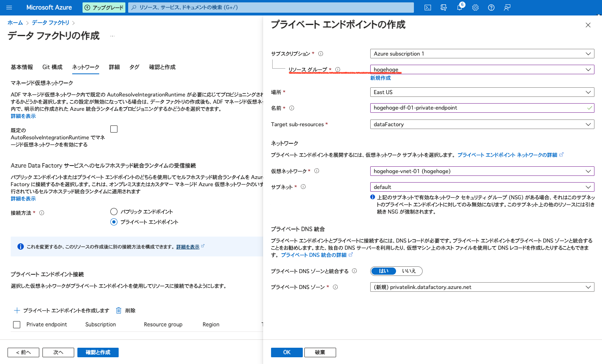Image resolution: width=602 pixels, height=364 pixels.
Task: Focus the Azure resource search box
Action: tap(271, 8)
